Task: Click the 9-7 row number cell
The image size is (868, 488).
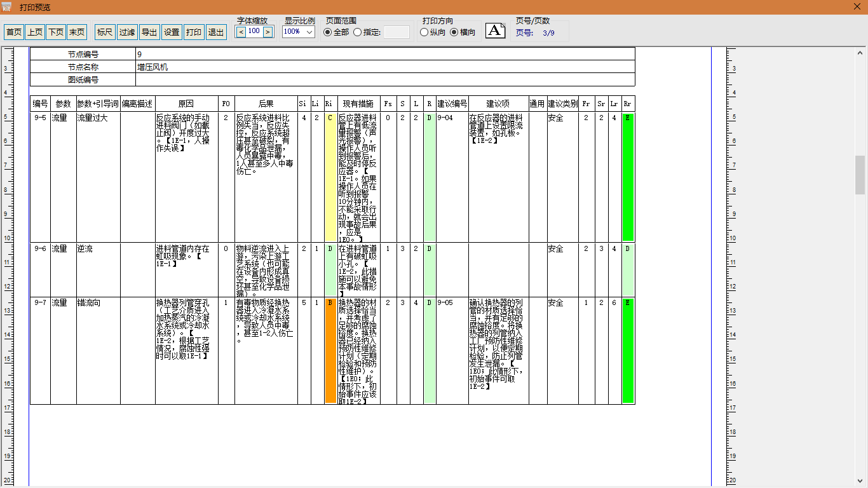Action: coord(40,350)
